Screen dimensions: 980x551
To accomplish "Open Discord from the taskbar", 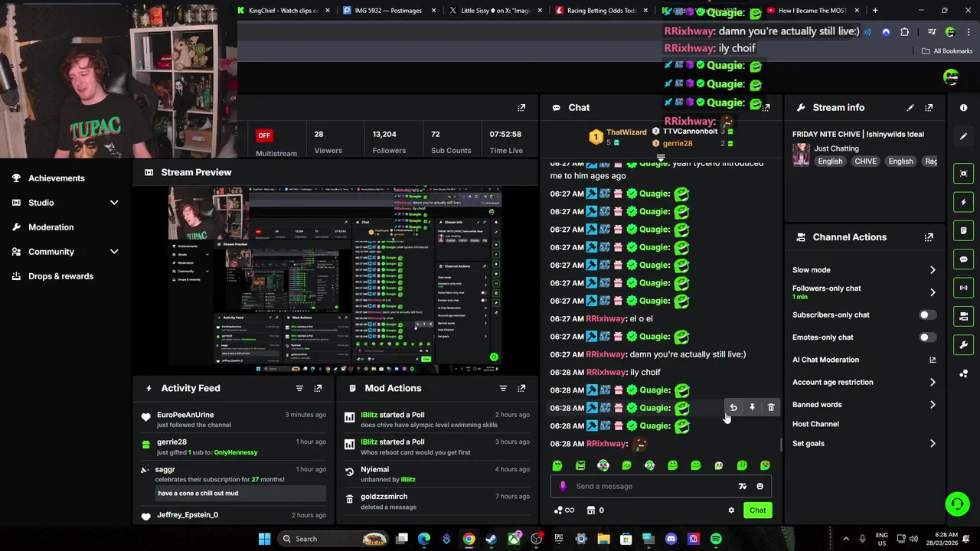I will click(671, 539).
